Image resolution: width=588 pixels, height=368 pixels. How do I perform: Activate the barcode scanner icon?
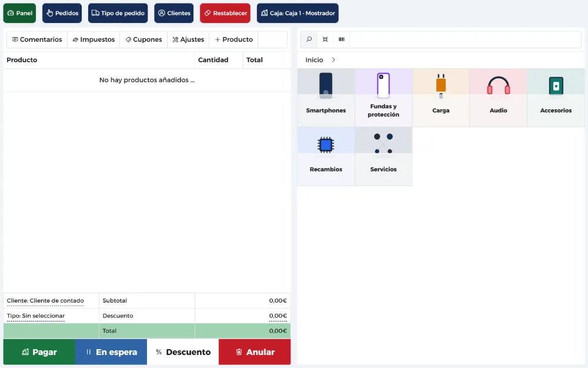341,39
